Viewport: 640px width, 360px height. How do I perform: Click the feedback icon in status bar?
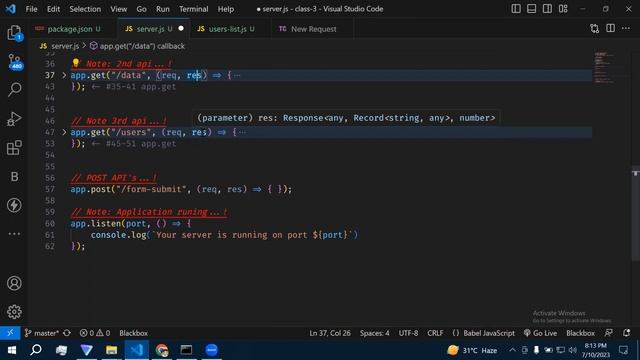coord(609,333)
